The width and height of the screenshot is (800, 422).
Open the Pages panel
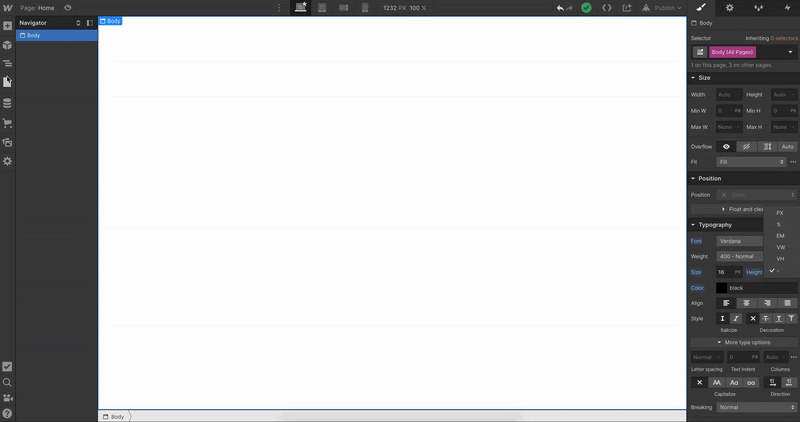click(8, 82)
